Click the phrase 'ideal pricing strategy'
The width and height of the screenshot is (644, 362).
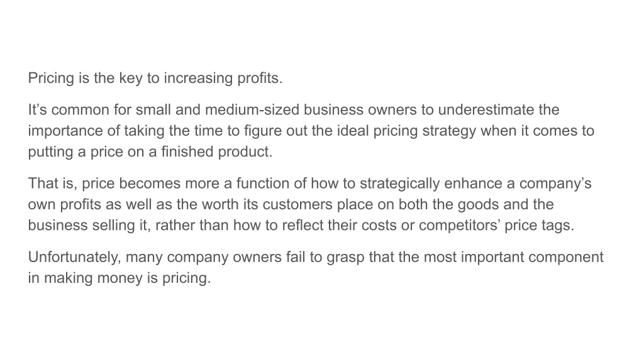pyautogui.click(x=407, y=131)
